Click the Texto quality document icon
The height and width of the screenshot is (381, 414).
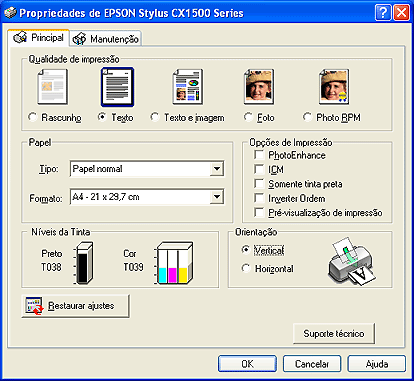coord(117,87)
